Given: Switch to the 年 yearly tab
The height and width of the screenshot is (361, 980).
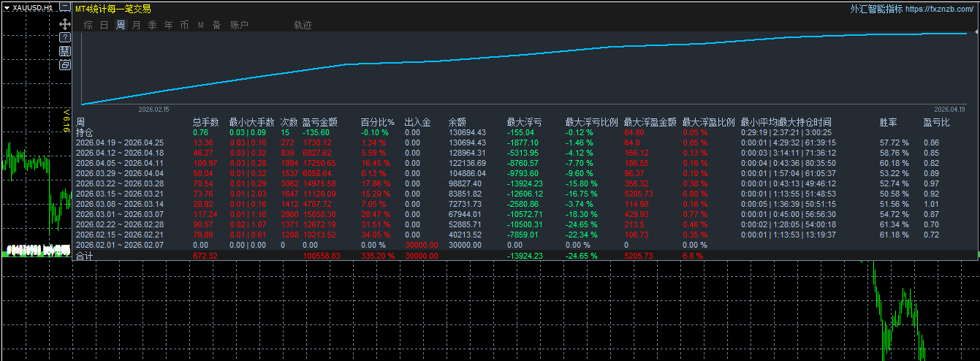Looking at the screenshot, I should (x=168, y=25).
